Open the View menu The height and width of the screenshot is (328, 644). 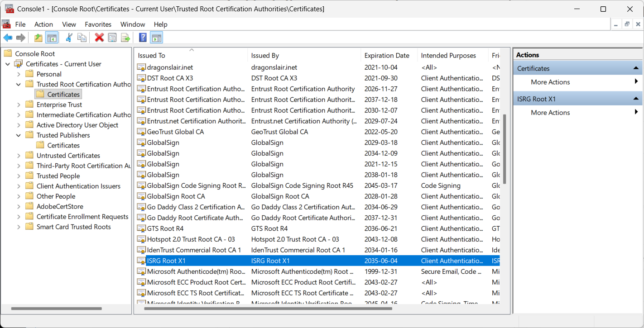pos(69,24)
